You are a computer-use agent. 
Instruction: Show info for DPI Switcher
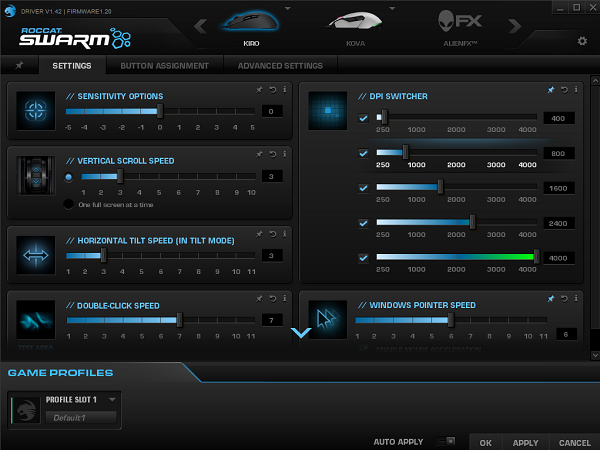coord(576,90)
